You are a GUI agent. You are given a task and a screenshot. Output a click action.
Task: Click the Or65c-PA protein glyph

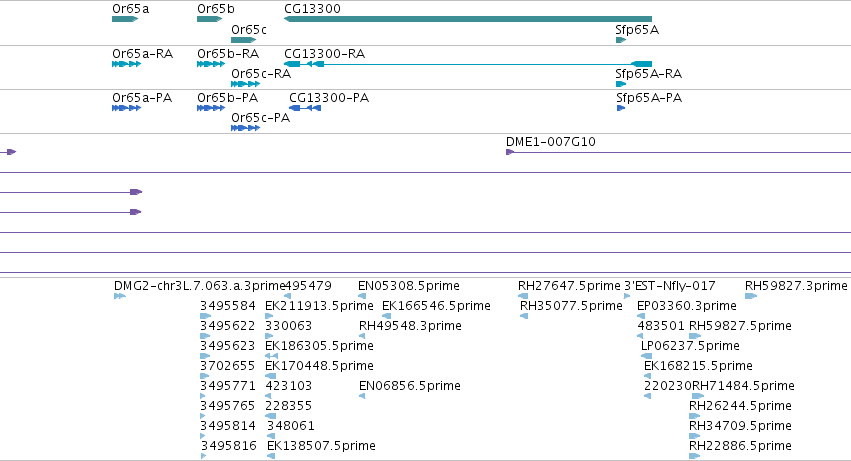click(245, 128)
